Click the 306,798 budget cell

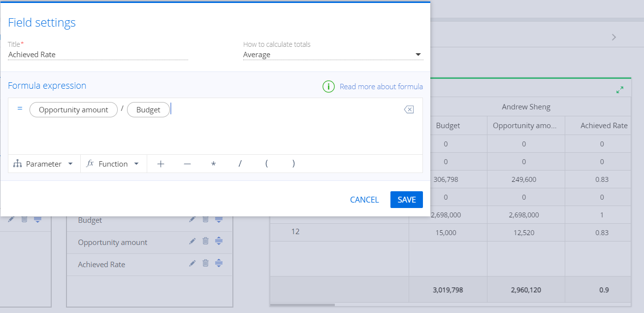coord(445,179)
